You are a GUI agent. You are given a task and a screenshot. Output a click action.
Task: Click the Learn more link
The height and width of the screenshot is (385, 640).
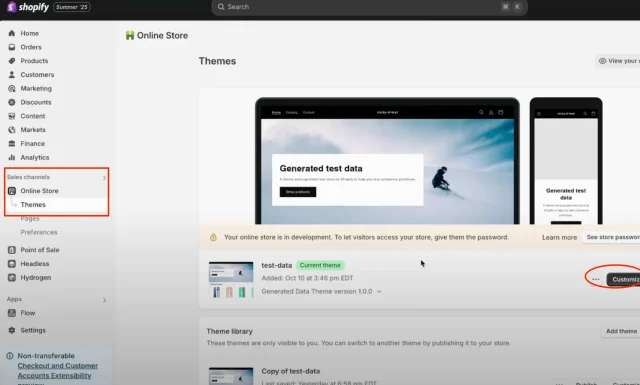click(x=559, y=238)
